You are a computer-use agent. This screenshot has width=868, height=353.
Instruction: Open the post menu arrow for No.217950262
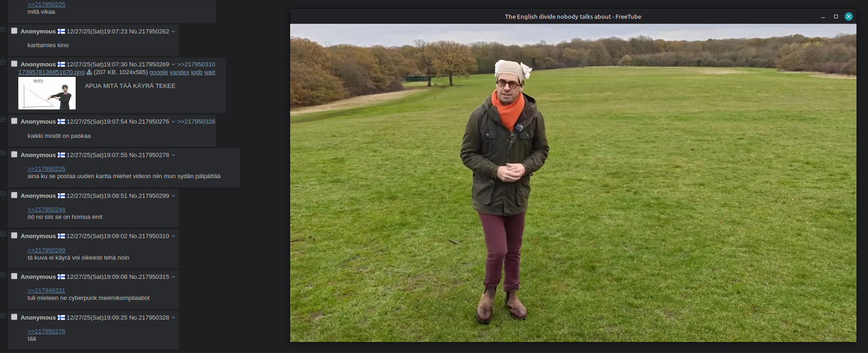[x=173, y=32]
